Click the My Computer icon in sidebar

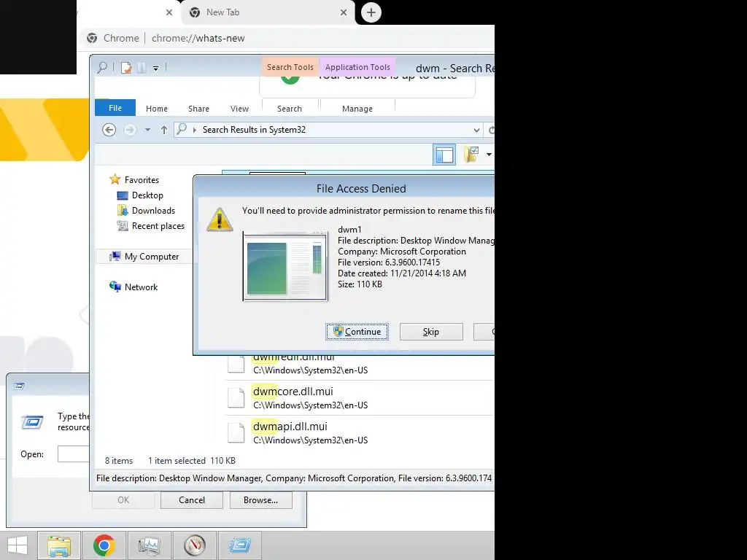click(x=115, y=256)
